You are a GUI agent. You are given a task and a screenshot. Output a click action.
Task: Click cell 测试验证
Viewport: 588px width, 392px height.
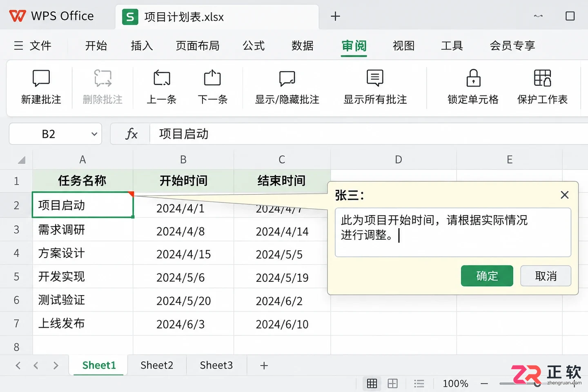pyautogui.click(x=82, y=300)
